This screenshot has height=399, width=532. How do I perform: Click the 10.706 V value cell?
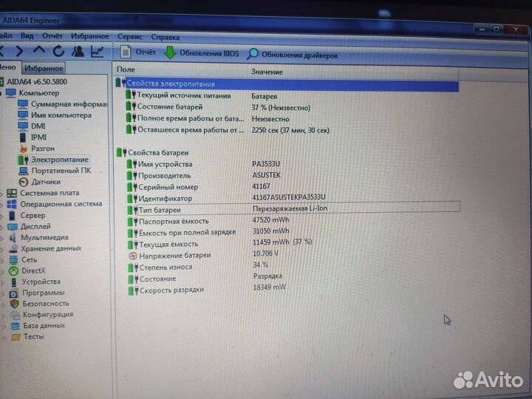[265, 253]
